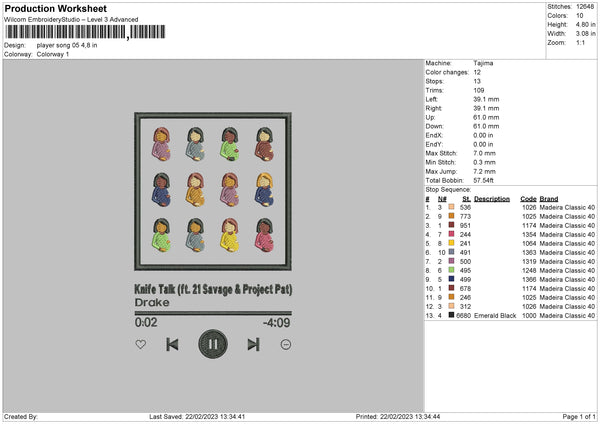Click the 'Stop Sequence:' label
The height and width of the screenshot is (424, 600).
[448, 190]
